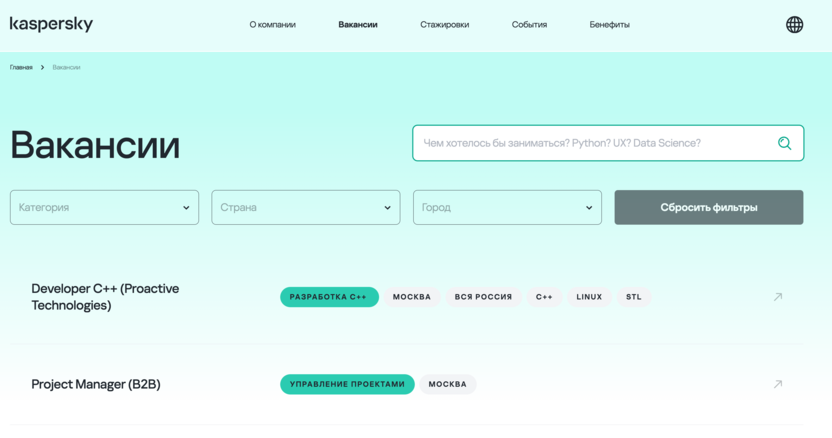Select the УПРАВЛЕНИЕ ПРОЕКТАМИ tag

pos(347,384)
